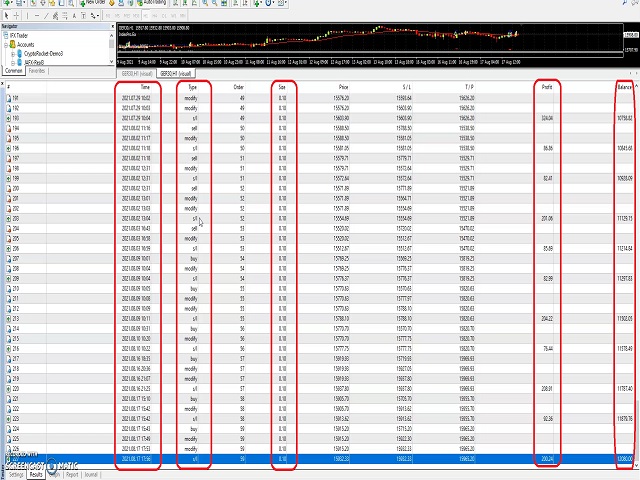The image size is (640, 480).
Task: Open the tester Settings tab
Action: tap(16, 475)
